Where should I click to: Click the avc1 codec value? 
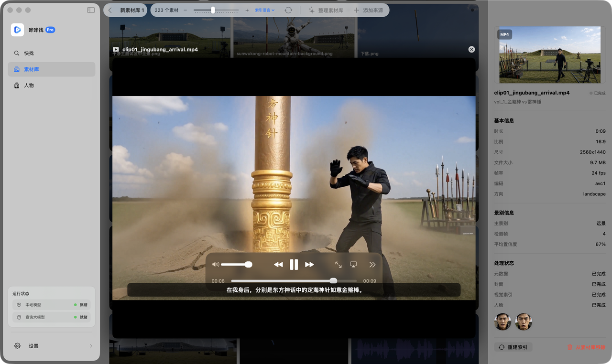[x=601, y=183]
